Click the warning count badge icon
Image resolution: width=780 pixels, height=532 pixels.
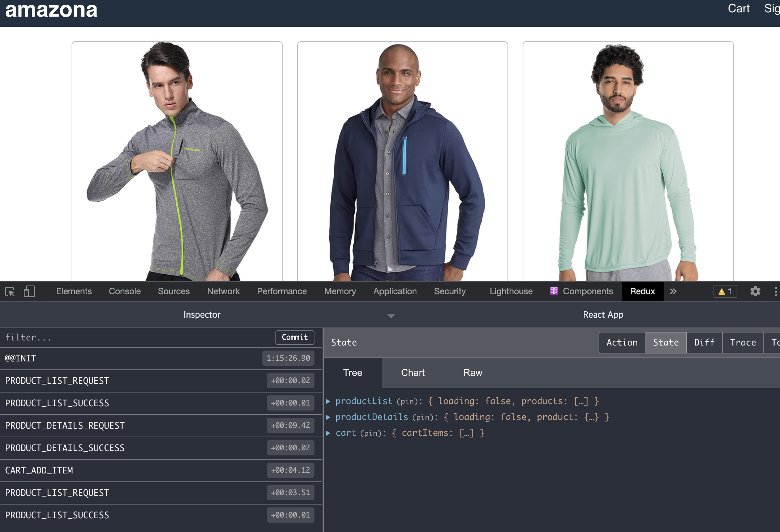pos(725,292)
